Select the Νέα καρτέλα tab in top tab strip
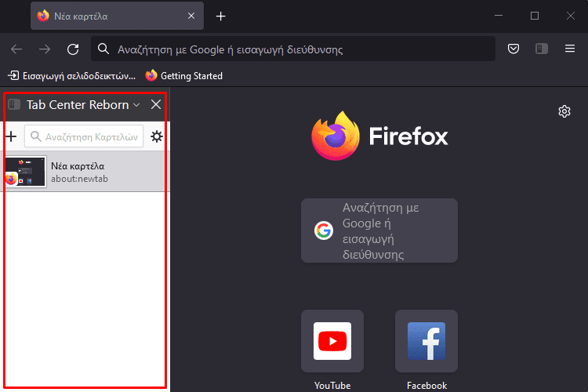The height and width of the screenshot is (392, 588). pyautogui.click(x=117, y=16)
